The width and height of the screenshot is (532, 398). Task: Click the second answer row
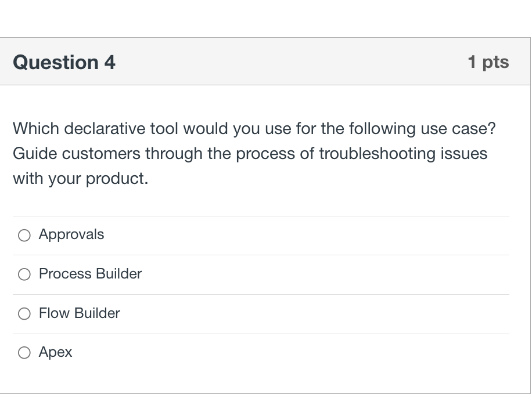(x=261, y=274)
